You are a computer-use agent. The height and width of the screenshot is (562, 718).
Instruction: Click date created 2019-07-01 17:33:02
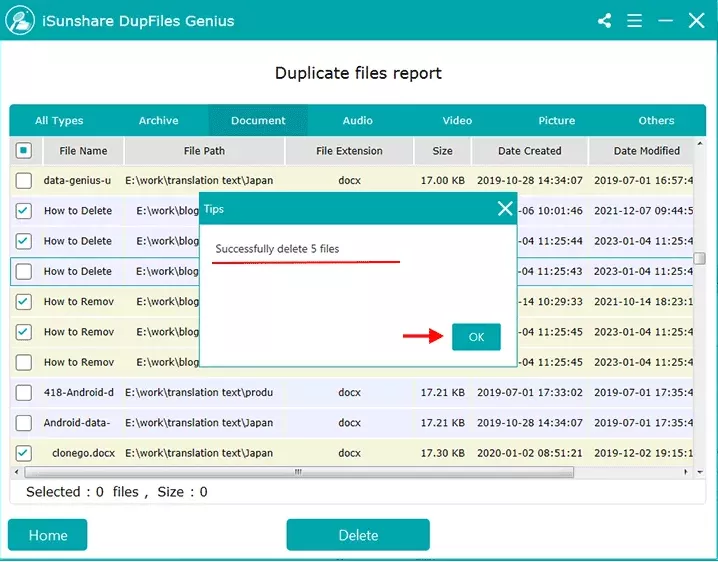click(x=529, y=393)
